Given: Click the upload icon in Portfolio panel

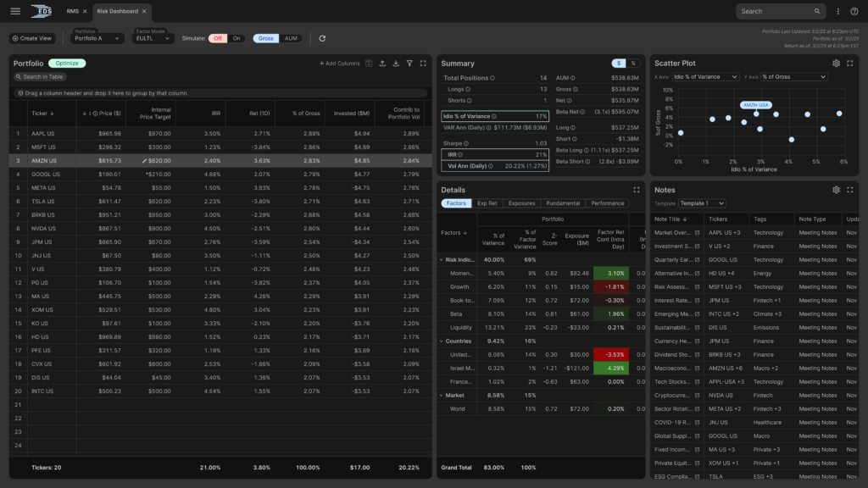Looking at the screenshot, I should 382,64.
